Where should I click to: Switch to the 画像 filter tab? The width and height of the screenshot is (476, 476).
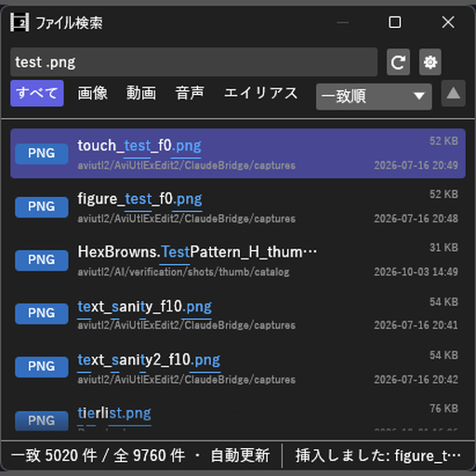click(x=92, y=93)
